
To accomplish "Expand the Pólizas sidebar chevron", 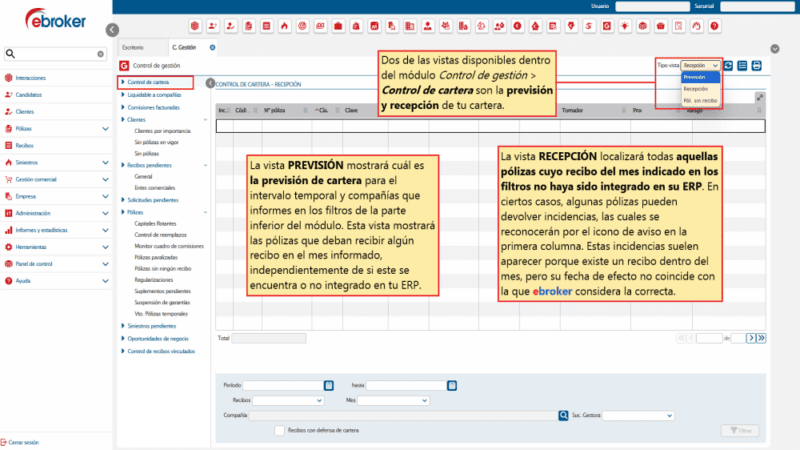I will [x=105, y=129].
